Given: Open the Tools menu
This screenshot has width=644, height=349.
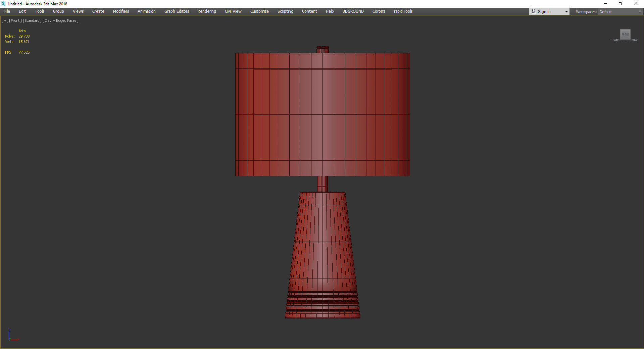Looking at the screenshot, I should coord(40,11).
